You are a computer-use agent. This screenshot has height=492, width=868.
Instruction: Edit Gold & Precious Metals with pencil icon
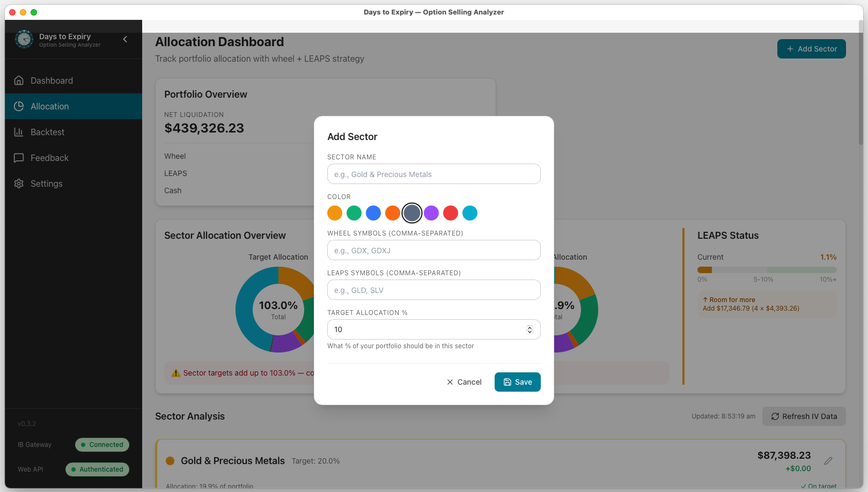click(828, 461)
